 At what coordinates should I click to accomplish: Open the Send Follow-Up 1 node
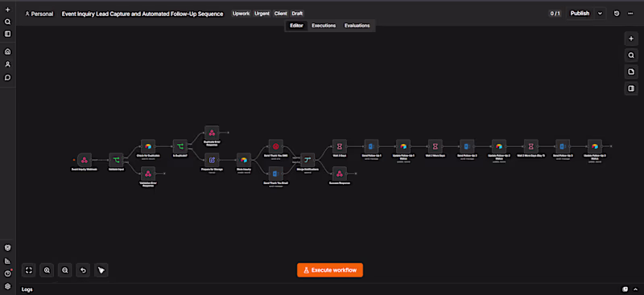click(371, 146)
